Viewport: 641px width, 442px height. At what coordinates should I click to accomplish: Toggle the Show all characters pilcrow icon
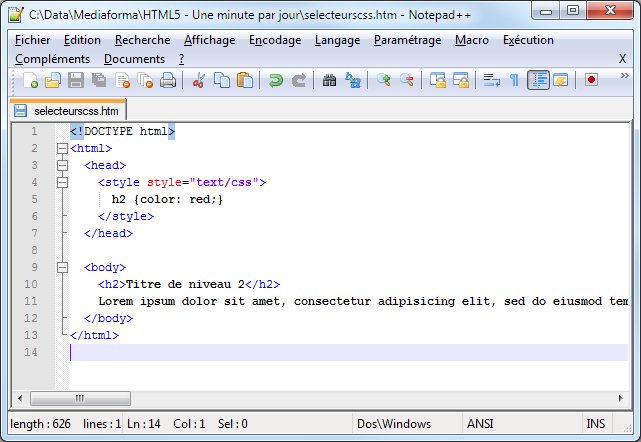[x=514, y=80]
